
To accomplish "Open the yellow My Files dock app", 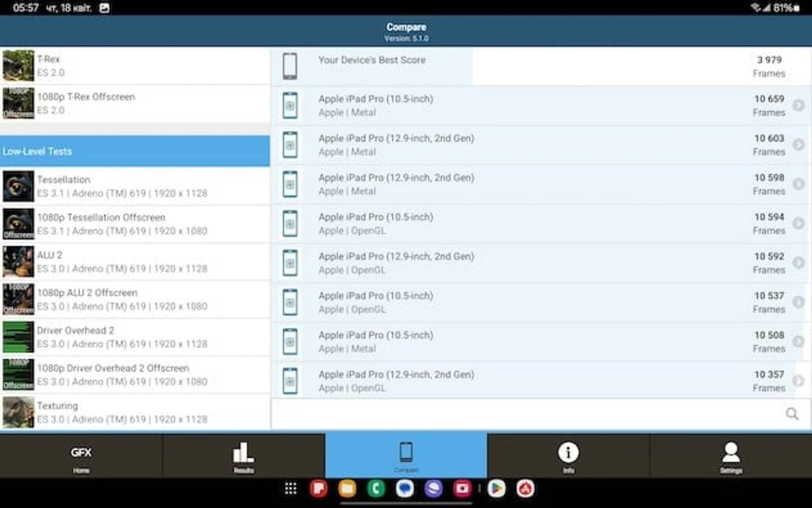I will [x=347, y=489].
